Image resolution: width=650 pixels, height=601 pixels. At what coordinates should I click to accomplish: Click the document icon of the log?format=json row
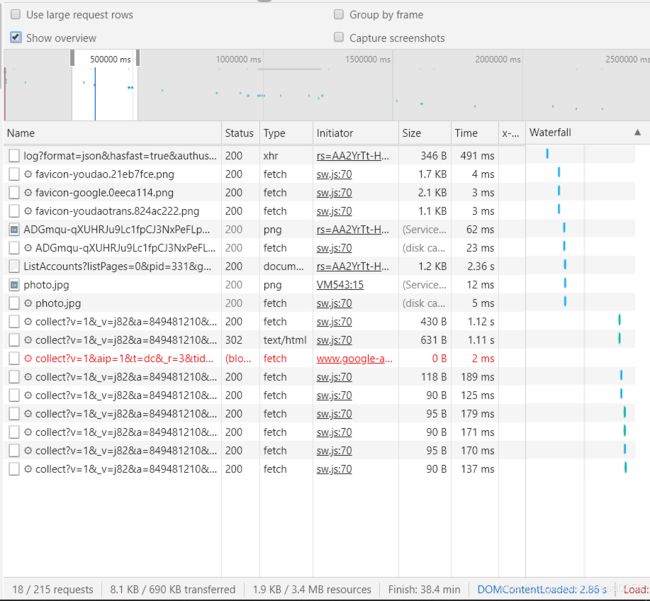point(14,156)
